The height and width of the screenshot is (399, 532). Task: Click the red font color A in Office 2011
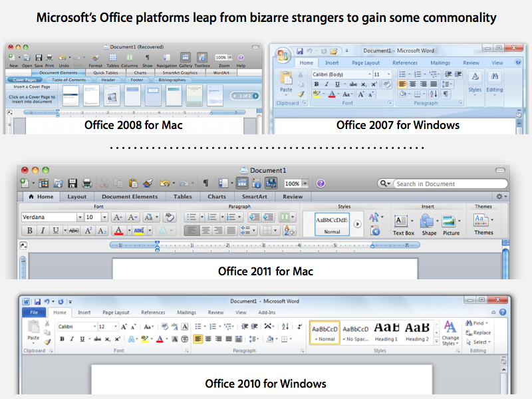point(118,231)
